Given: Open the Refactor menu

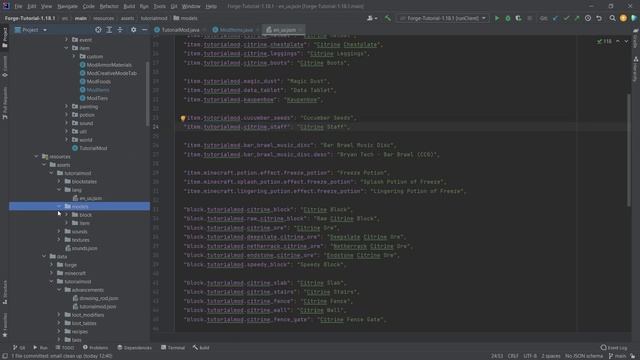Looking at the screenshot, I should 109,6.
